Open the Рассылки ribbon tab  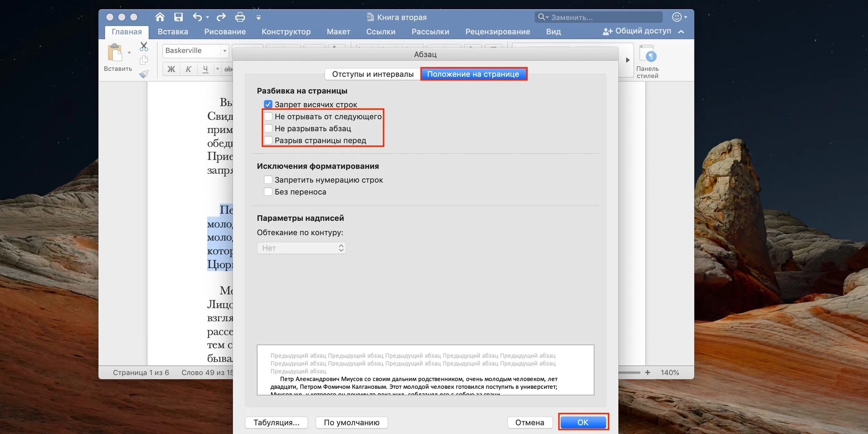pyautogui.click(x=431, y=32)
